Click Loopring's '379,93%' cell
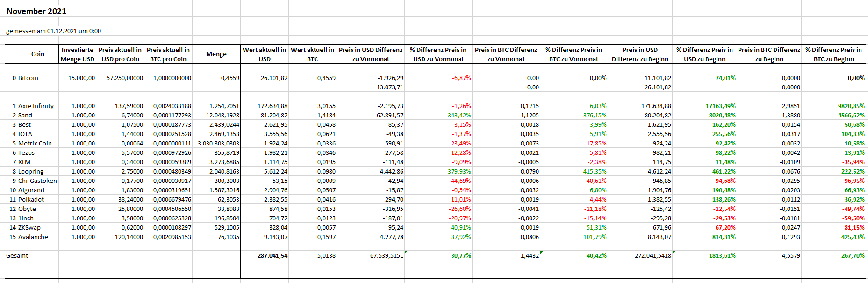The height and width of the screenshot is (283, 868). (x=459, y=172)
